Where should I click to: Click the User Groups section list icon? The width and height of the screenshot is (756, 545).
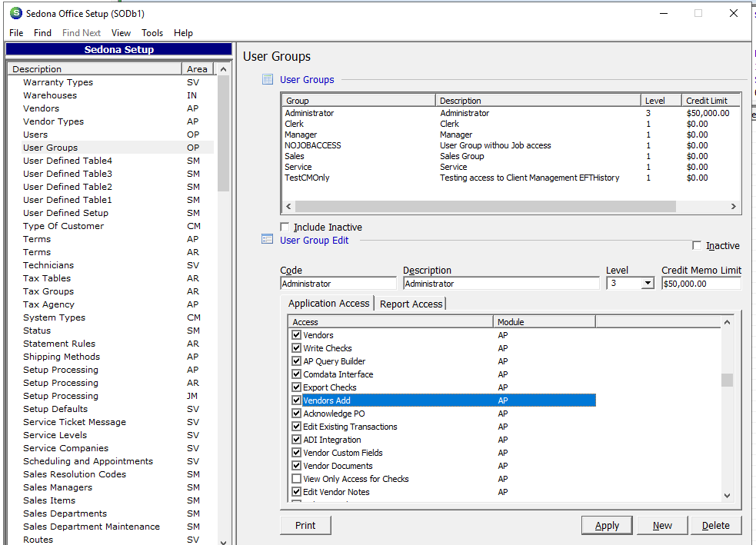(267, 79)
